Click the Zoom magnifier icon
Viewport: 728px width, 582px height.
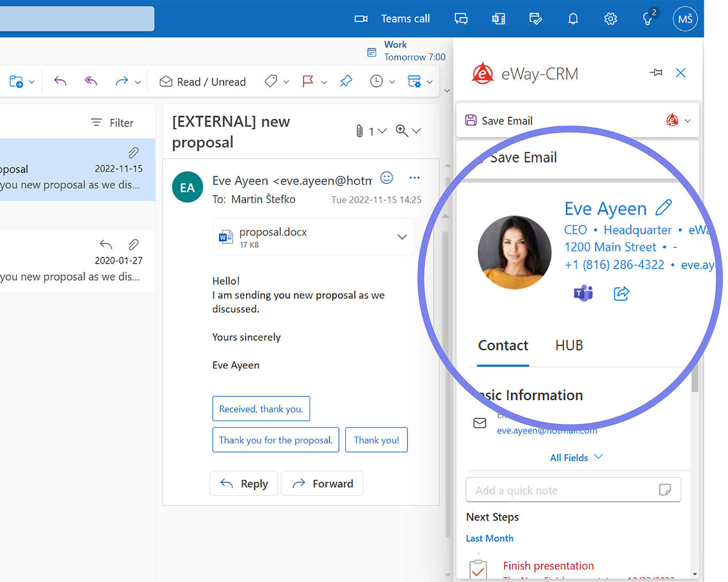point(402,131)
